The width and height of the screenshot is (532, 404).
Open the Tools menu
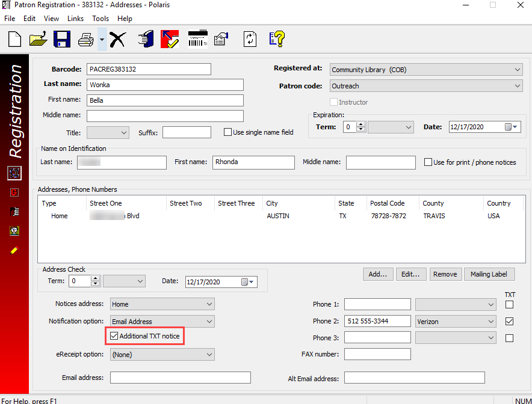pyautogui.click(x=101, y=19)
